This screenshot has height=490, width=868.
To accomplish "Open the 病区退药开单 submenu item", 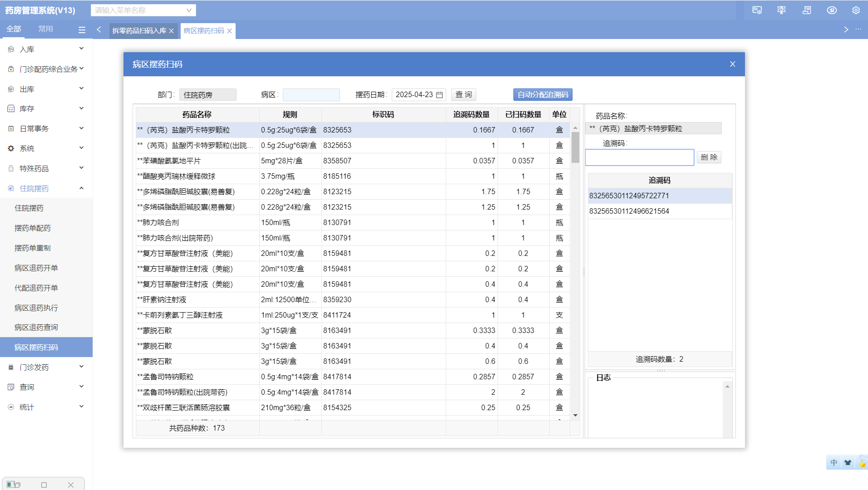I will pyautogui.click(x=36, y=268).
